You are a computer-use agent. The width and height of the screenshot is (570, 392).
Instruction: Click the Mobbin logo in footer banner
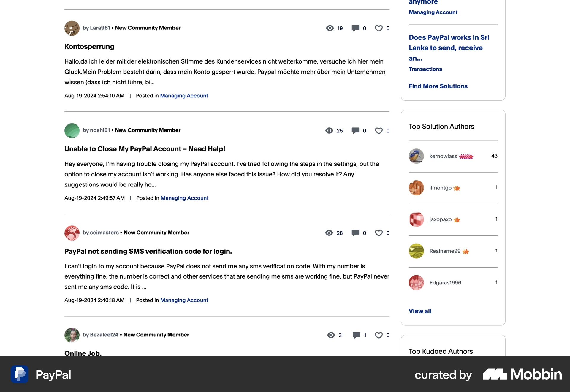(522, 374)
